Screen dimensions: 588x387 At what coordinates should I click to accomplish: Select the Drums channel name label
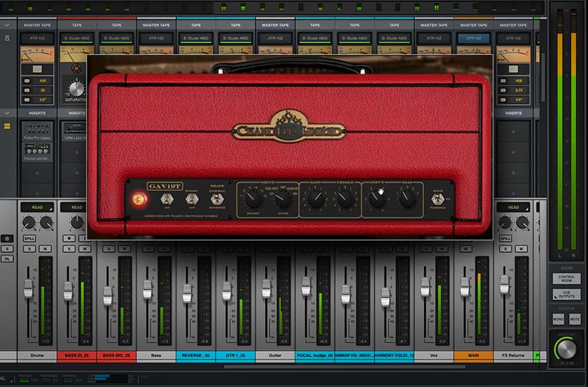click(x=37, y=356)
